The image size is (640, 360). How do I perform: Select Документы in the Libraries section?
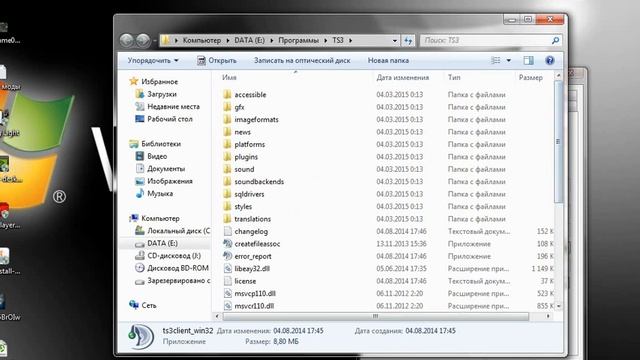coord(166,169)
